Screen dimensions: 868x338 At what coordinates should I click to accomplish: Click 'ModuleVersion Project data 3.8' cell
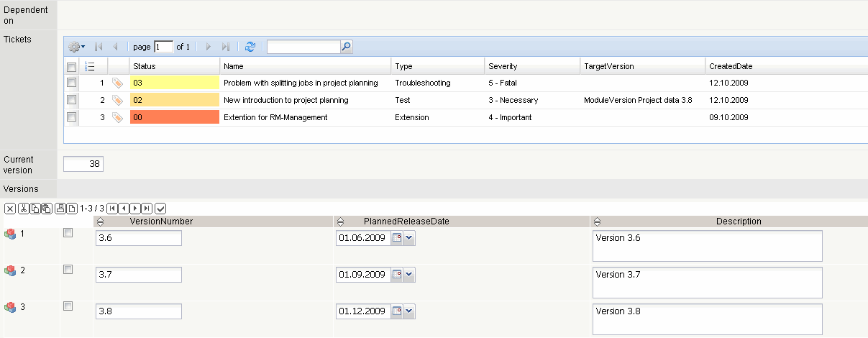(638, 100)
